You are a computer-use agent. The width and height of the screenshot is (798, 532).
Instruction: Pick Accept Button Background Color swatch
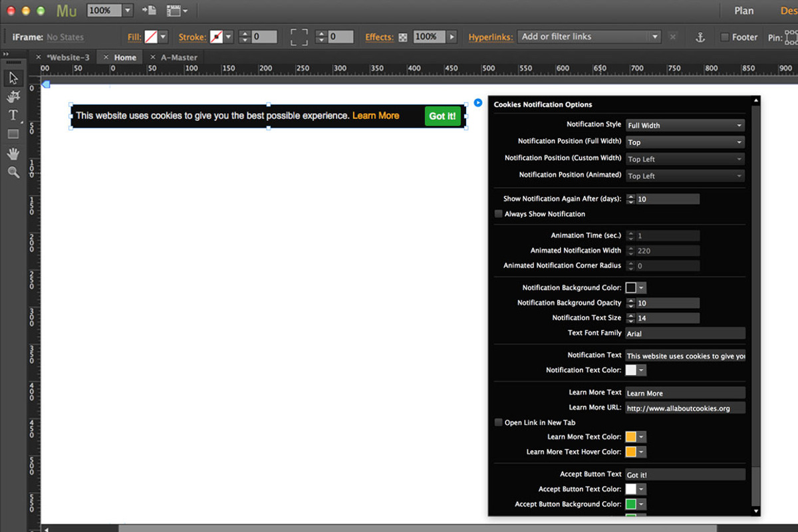click(631, 504)
